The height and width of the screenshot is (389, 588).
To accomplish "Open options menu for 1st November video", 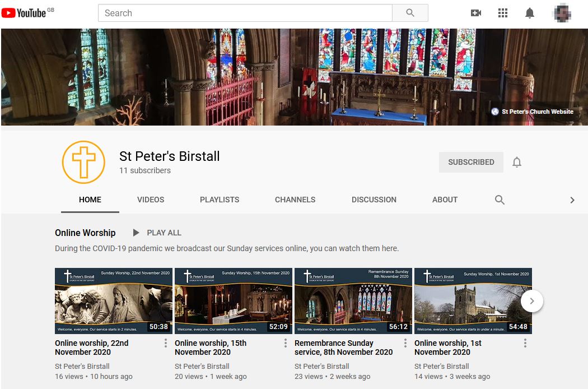I will coord(525,343).
